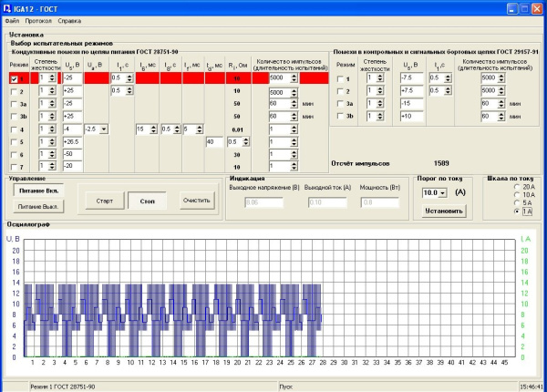This screenshot has height=392, width=547.
Task: Enable Режим 3b checkbox in signal circuits panel
Action: tap(340, 117)
